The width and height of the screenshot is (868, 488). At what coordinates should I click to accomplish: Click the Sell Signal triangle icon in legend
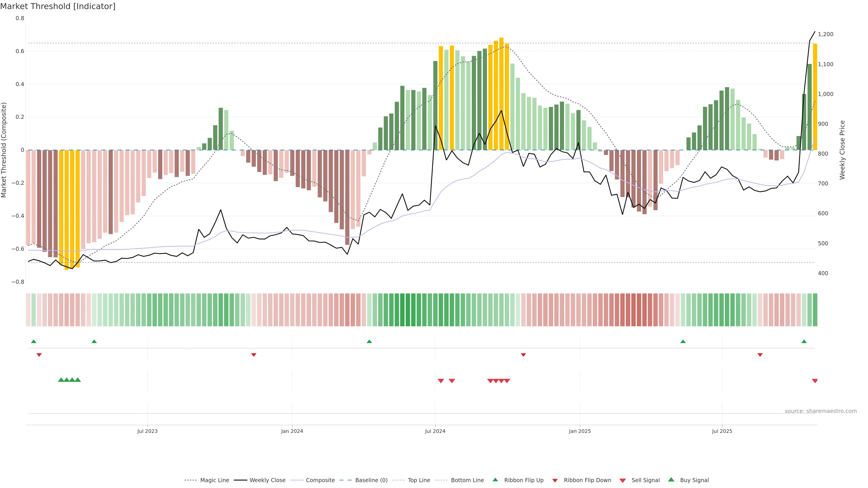tap(622, 481)
